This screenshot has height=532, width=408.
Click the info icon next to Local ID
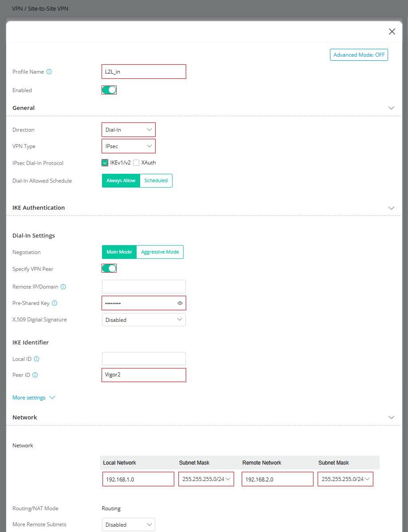tap(37, 359)
